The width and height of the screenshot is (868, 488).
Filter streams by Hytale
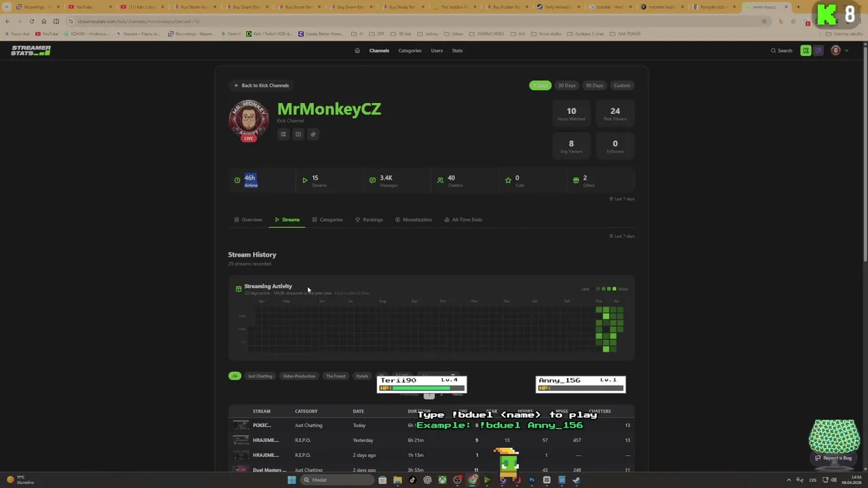362,376
